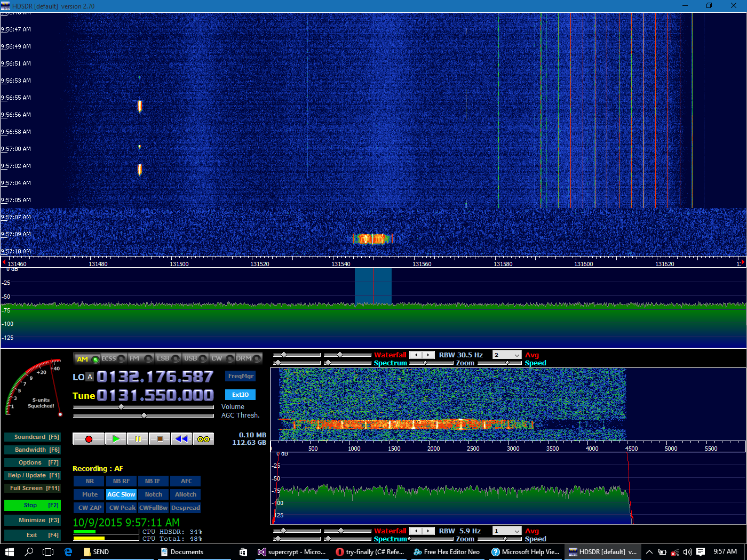Open the ExtIO settings panel

click(x=240, y=395)
